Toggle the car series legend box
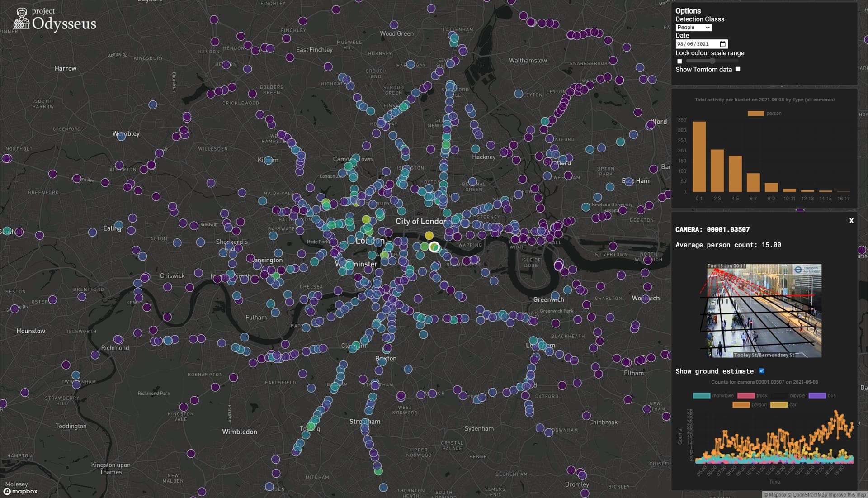Screen dimensions: 868x498 tap(778, 405)
